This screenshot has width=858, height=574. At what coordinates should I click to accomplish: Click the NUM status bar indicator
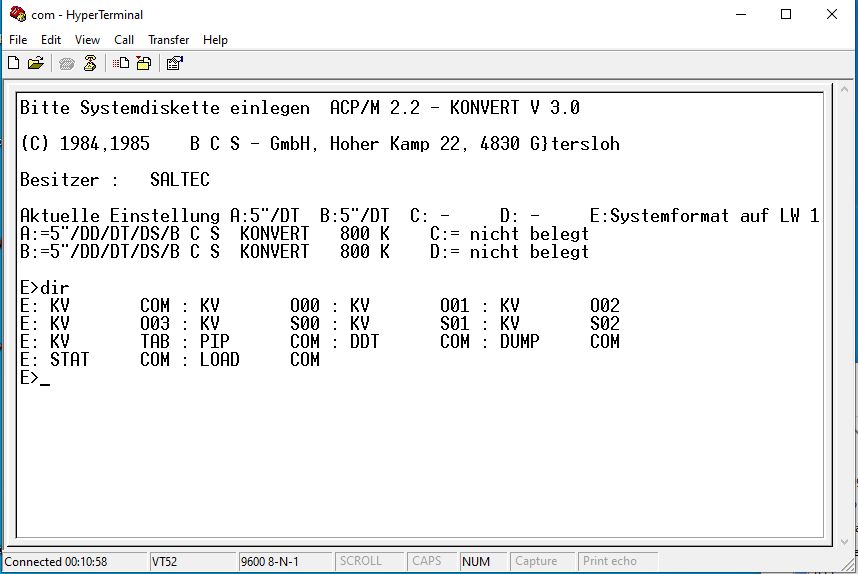477,562
